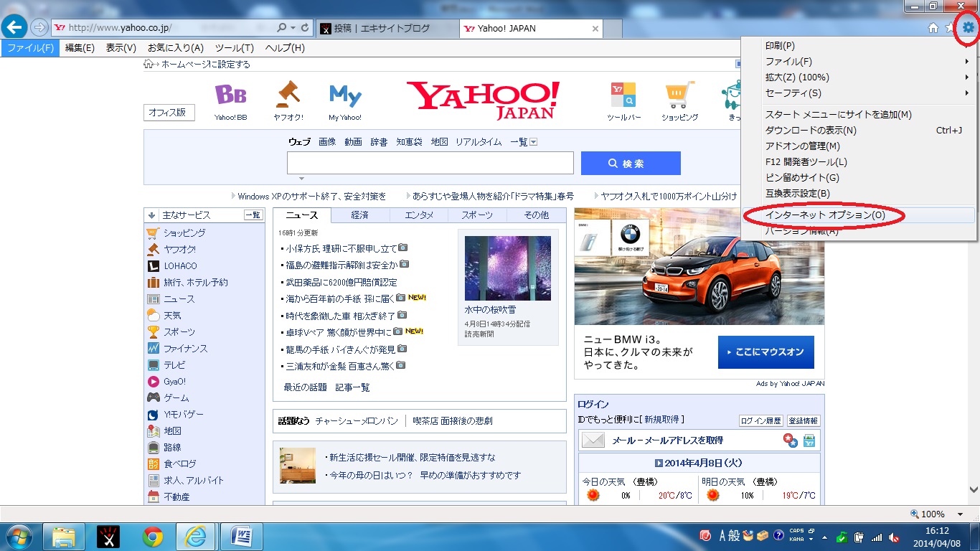980x551 pixels.
Task: Switch to the スポーツ news tab
Action: (x=477, y=215)
